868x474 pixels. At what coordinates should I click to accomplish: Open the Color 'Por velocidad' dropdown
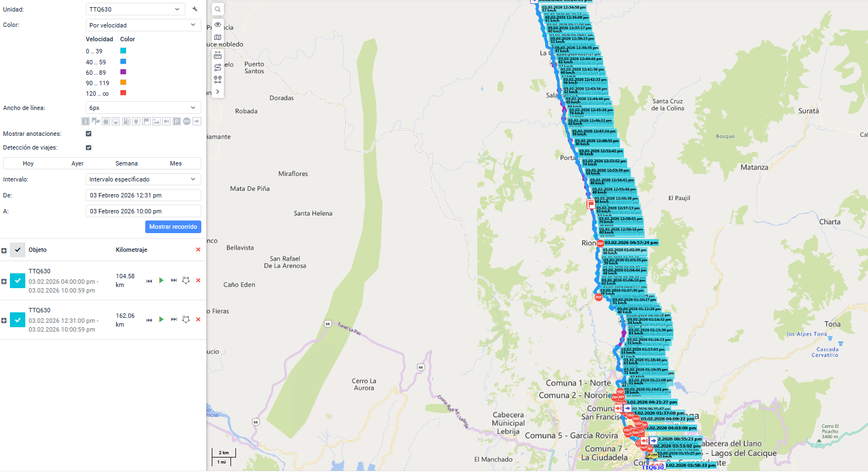(143, 25)
